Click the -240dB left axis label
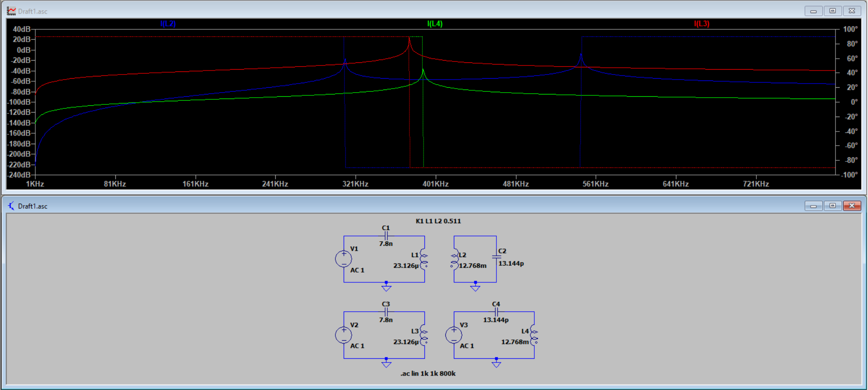Image resolution: width=868 pixels, height=390 pixels. [x=19, y=175]
